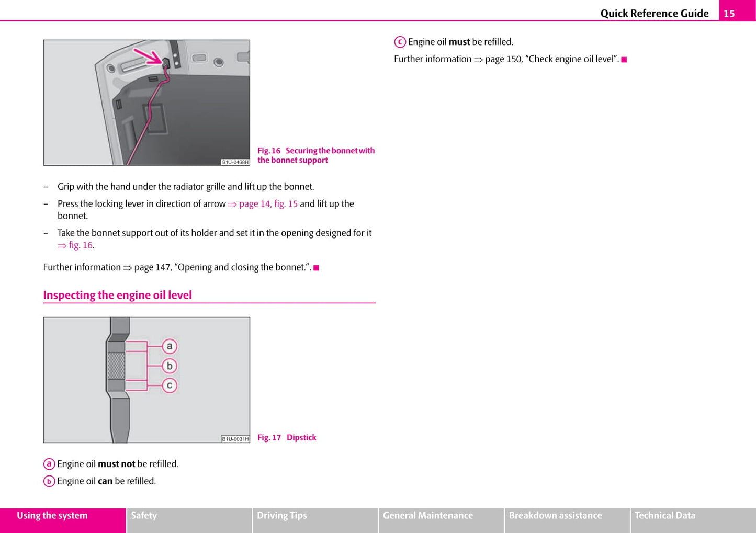Click the 'A' icon beside 'must not be refilled'
Screen dimensions: 756x533
pyautogui.click(x=49, y=464)
